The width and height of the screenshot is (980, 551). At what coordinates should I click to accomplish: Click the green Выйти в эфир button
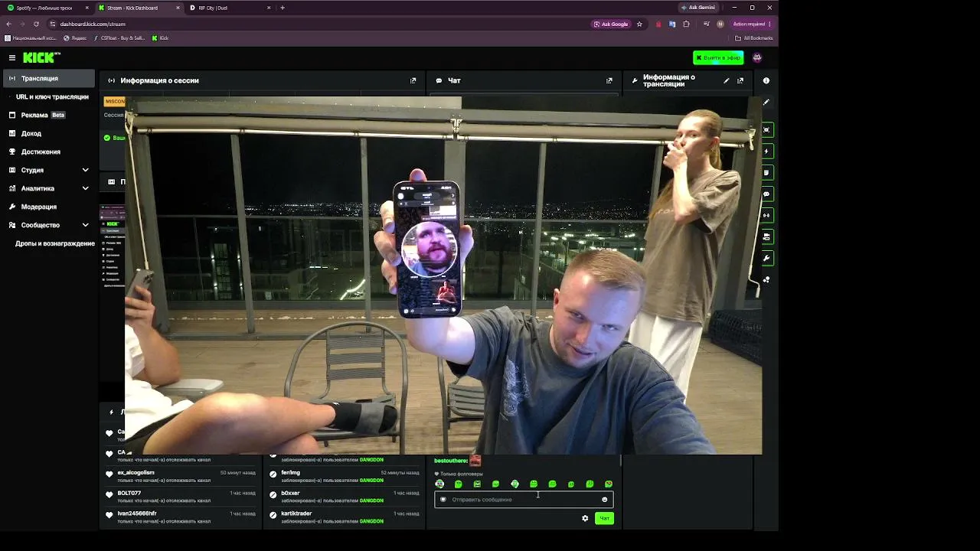[718, 57]
